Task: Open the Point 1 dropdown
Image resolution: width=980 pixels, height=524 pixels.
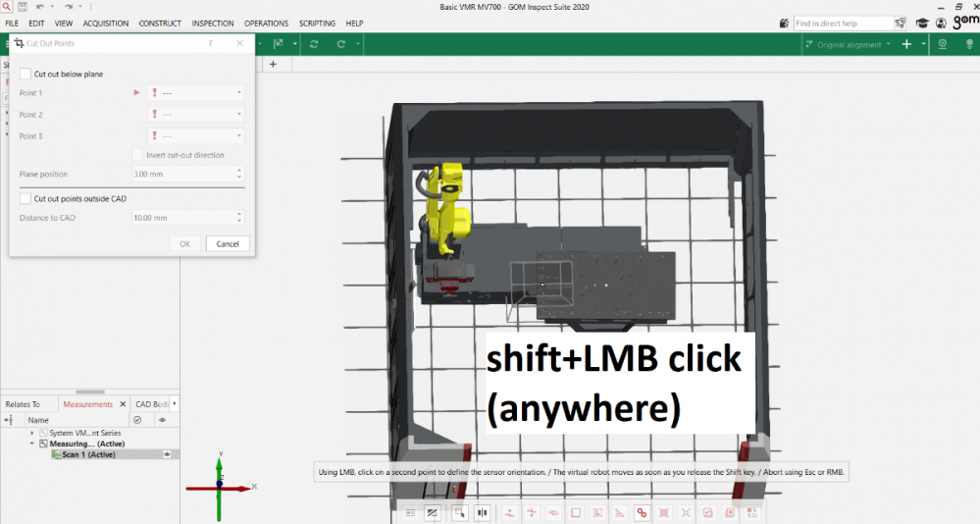Action: [x=195, y=92]
